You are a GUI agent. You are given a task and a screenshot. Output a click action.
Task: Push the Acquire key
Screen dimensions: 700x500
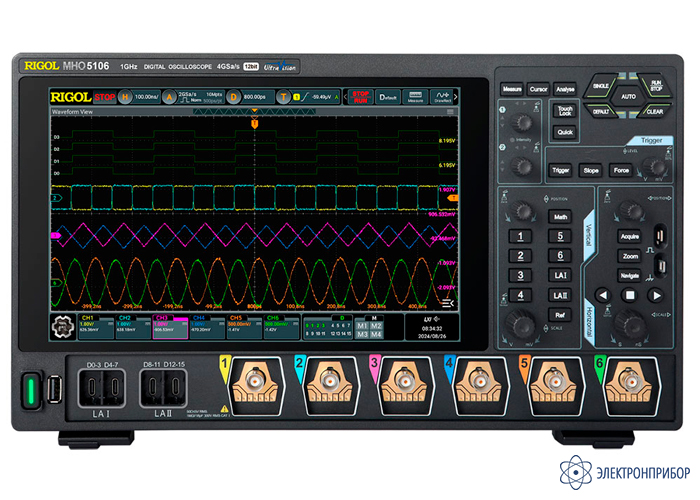629,236
